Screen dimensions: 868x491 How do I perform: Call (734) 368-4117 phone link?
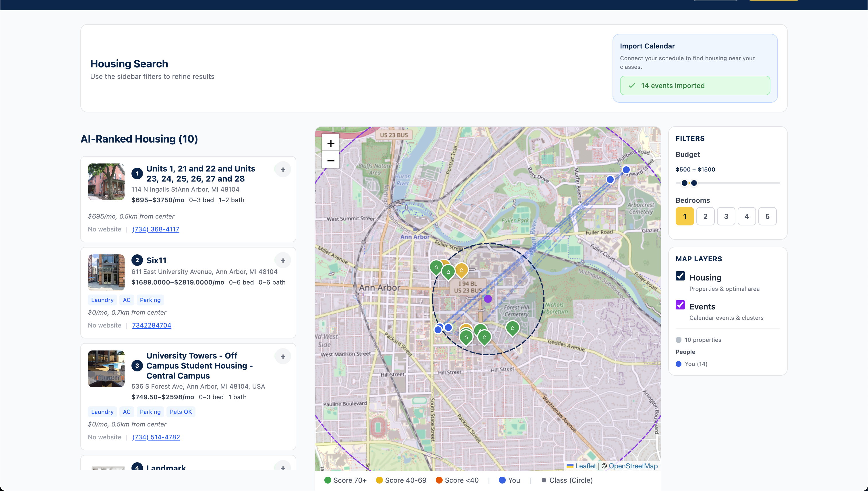(156, 229)
